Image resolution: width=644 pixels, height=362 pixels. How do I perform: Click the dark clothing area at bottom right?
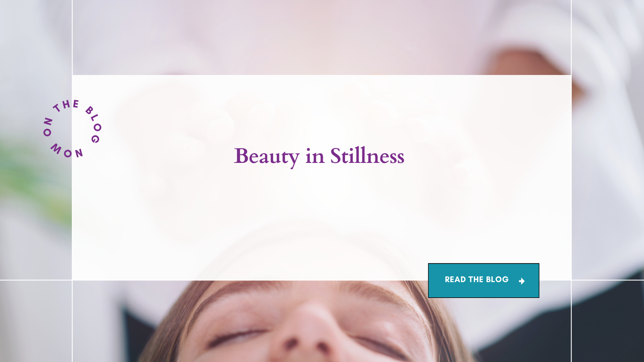(x=607, y=322)
